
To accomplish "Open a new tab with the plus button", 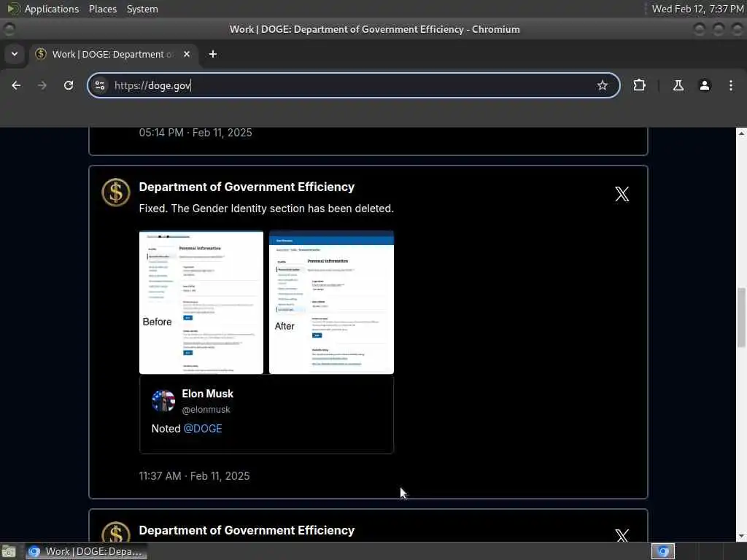I will tap(213, 54).
